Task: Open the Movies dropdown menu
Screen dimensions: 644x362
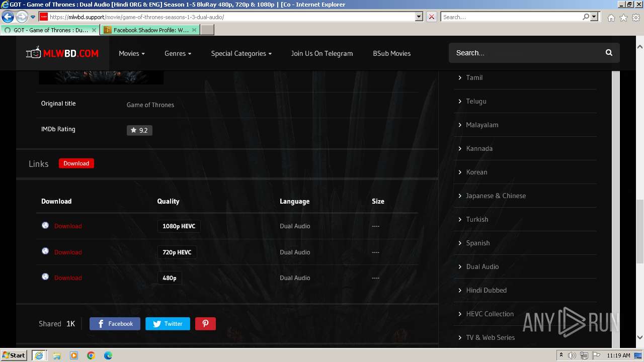Action: (x=132, y=53)
